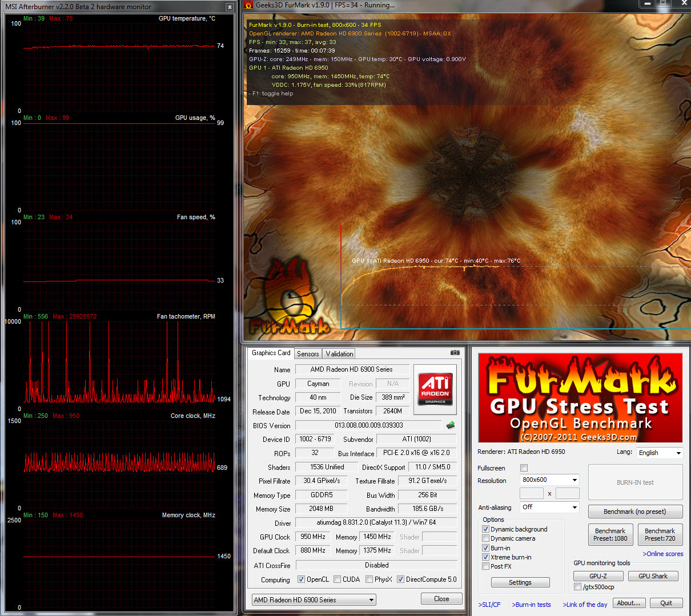
Task: Run Benchmark Preset:720
Action: click(x=660, y=534)
